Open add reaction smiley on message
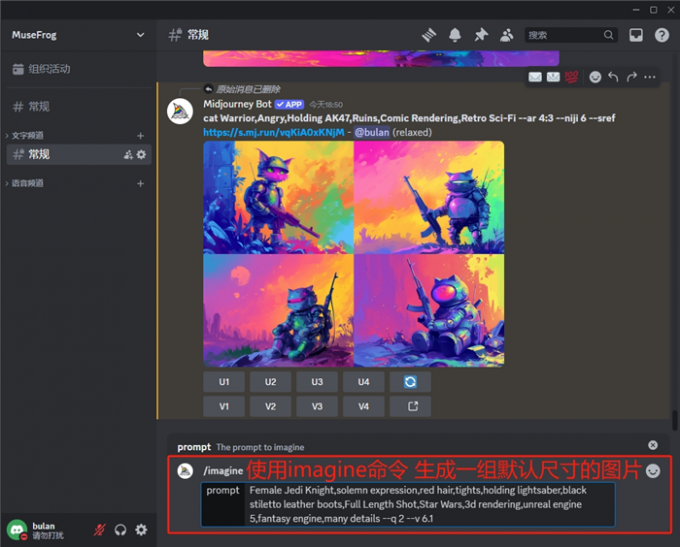680x547 pixels. [595, 77]
